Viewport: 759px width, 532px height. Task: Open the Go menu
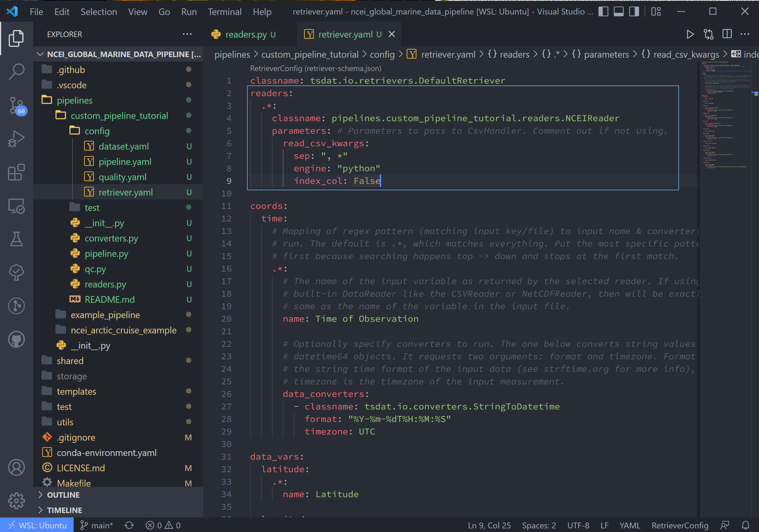click(164, 12)
